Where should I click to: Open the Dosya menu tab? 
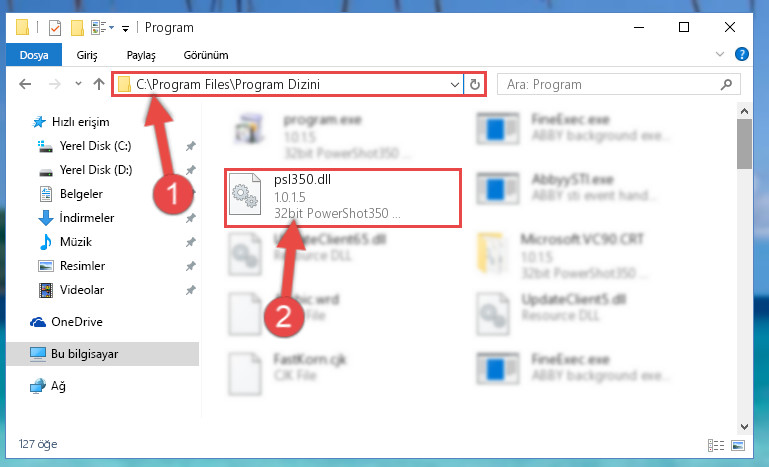pos(34,55)
